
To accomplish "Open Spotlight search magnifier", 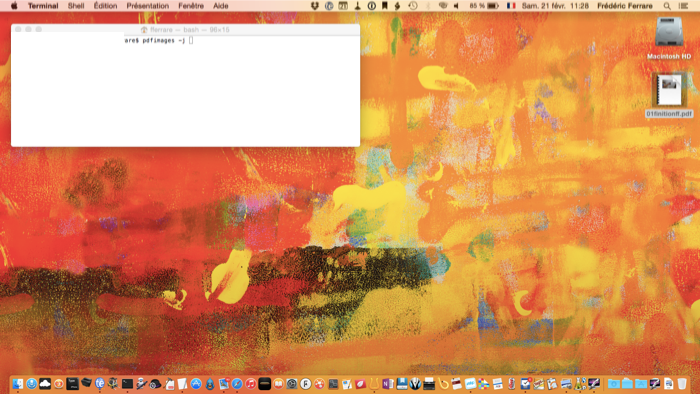I will click(667, 6).
